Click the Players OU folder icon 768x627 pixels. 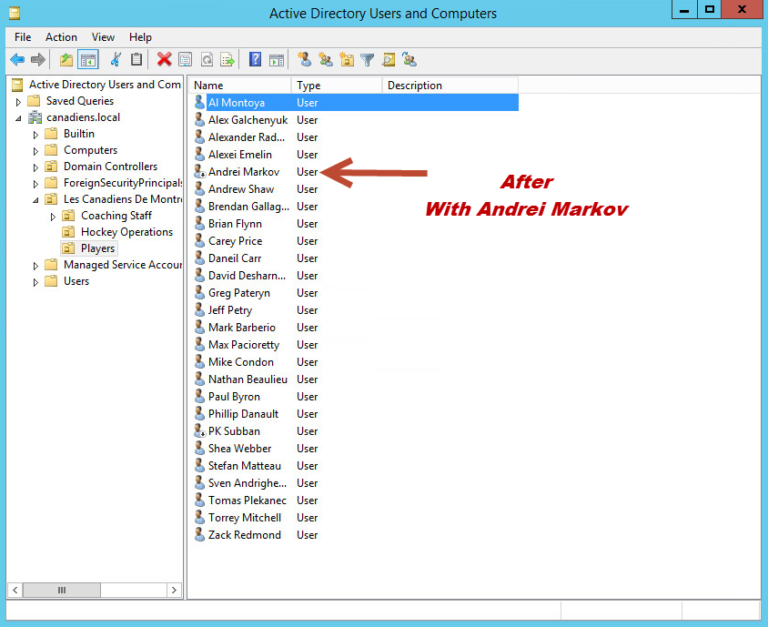click(69, 248)
